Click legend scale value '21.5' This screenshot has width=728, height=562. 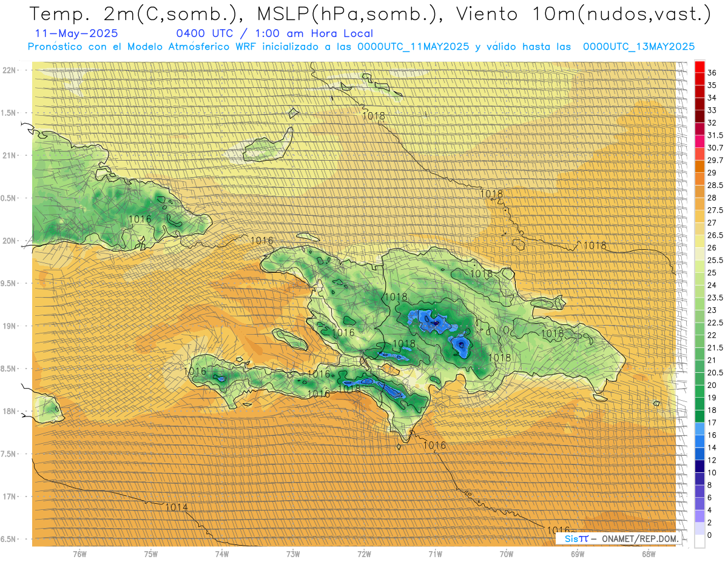point(715,347)
